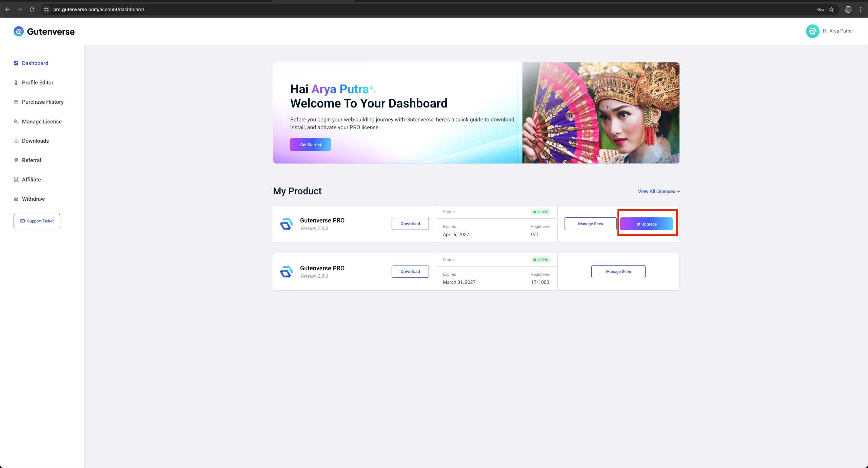Reload the page with browser refresh icon
The image size is (868, 468).
(32, 9)
